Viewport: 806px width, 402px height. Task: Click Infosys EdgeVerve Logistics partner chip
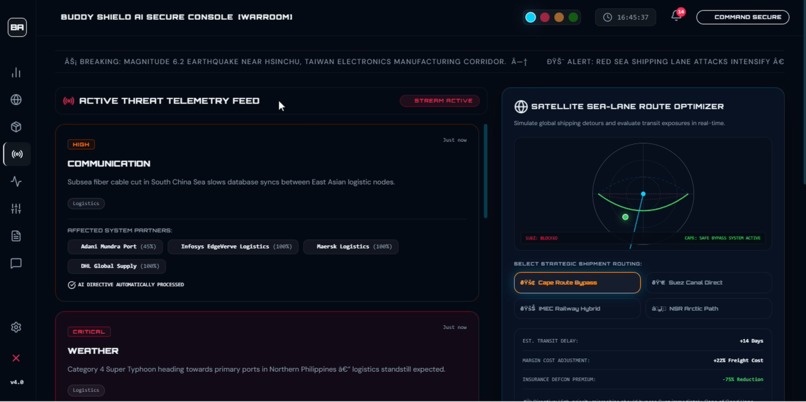click(233, 247)
